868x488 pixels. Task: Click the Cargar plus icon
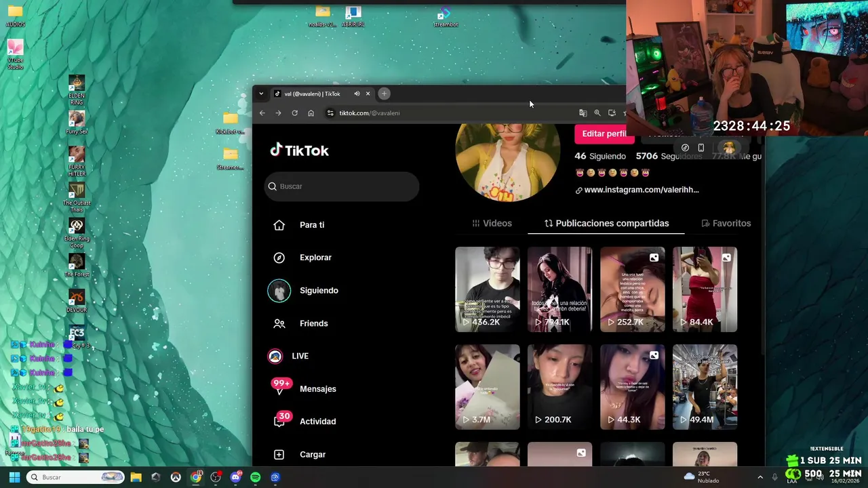(x=279, y=455)
